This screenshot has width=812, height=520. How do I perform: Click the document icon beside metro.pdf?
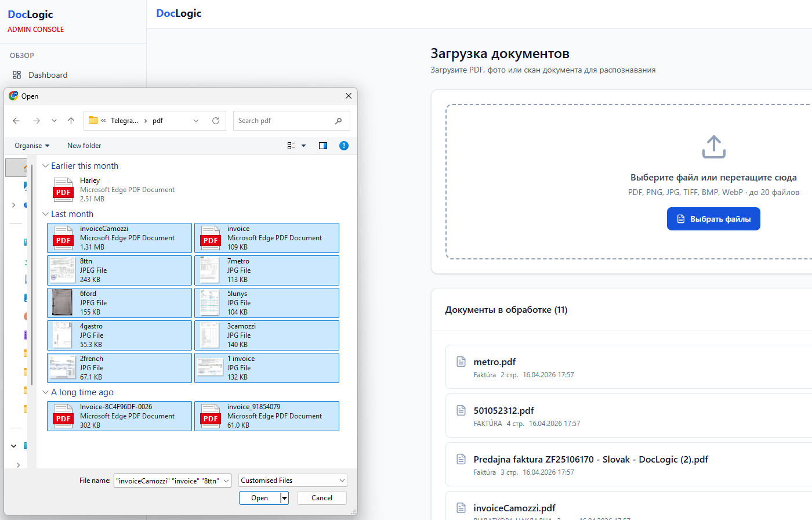point(461,362)
